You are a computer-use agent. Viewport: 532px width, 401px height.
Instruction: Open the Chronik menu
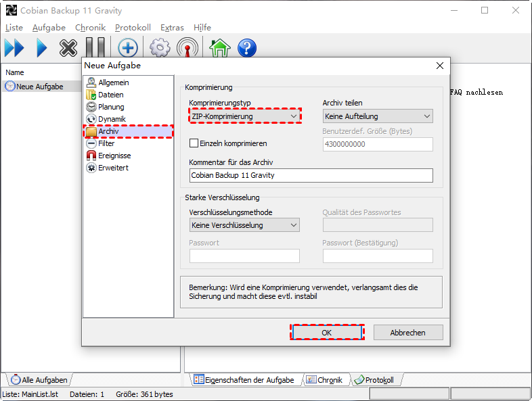coord(90,28)
